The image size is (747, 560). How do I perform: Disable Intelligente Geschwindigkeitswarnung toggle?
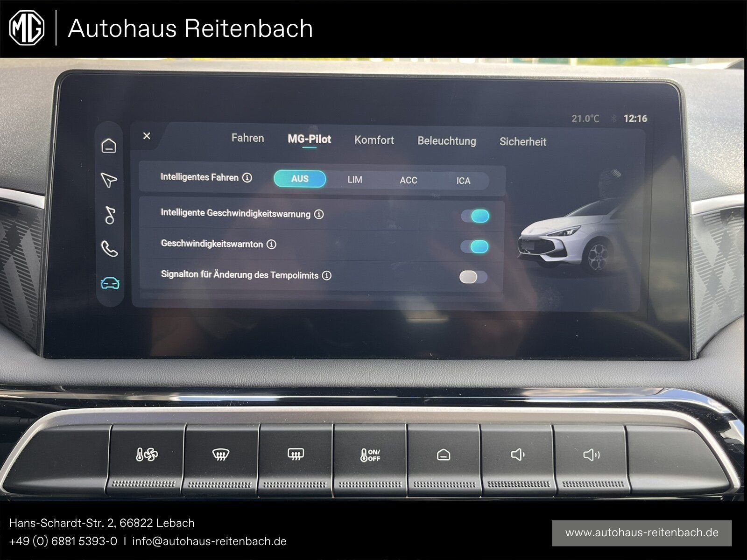tap(475, 216)
